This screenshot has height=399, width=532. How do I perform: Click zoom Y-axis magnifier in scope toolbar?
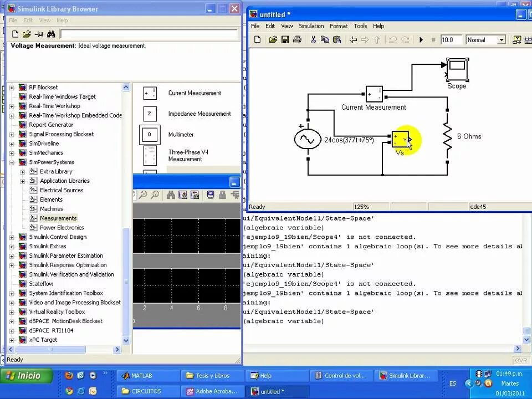point(155,195)
